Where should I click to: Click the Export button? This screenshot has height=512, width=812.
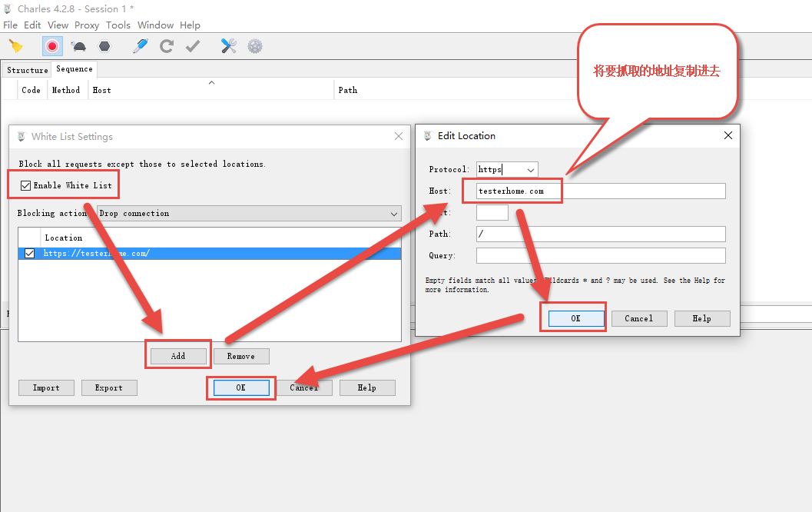(x=109, y=387)
